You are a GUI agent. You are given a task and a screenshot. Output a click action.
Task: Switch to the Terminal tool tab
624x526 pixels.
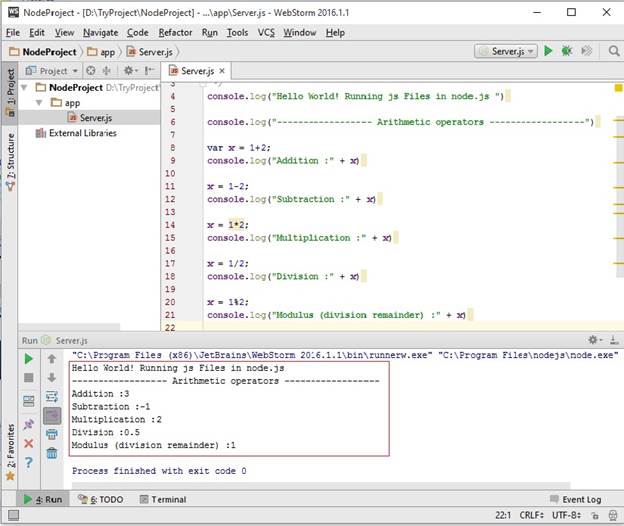pos(161,499)
